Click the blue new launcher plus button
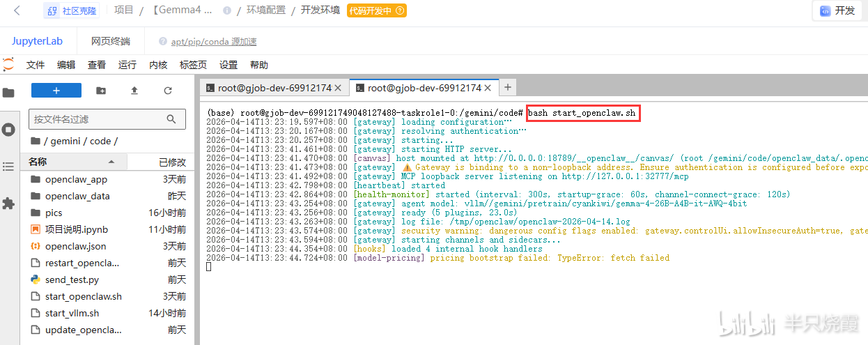The width and height of the screenshot is (868, 345). [56, 91]
